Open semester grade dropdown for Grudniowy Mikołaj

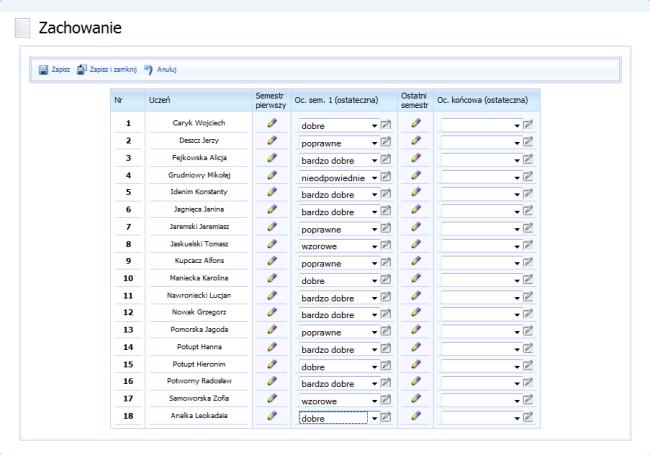[x=338, y=177]
